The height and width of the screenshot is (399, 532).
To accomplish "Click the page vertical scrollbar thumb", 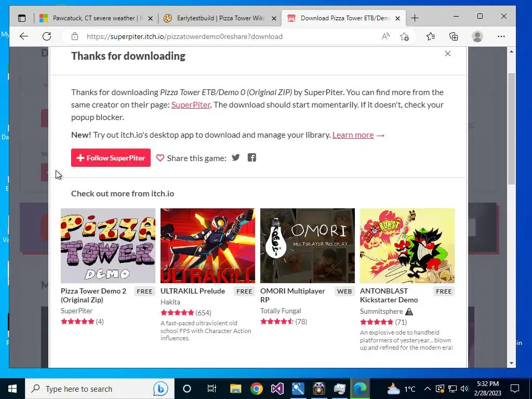I will pos(511,129).
